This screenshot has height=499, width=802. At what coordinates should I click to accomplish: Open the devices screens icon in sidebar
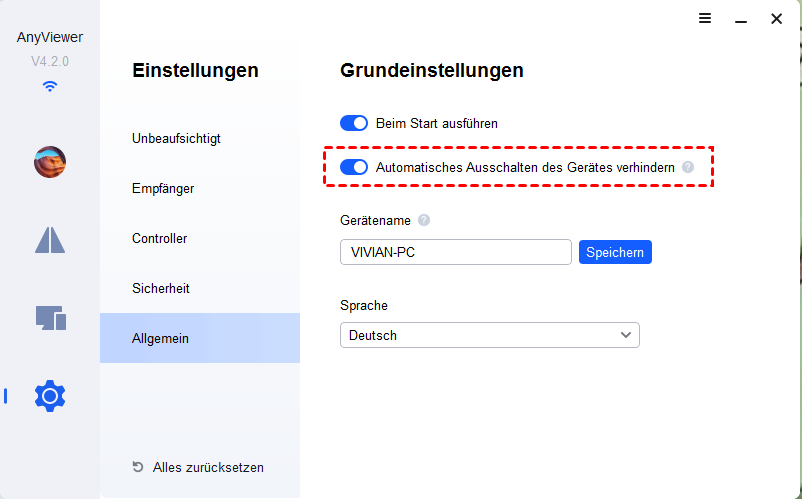(50, 318)
